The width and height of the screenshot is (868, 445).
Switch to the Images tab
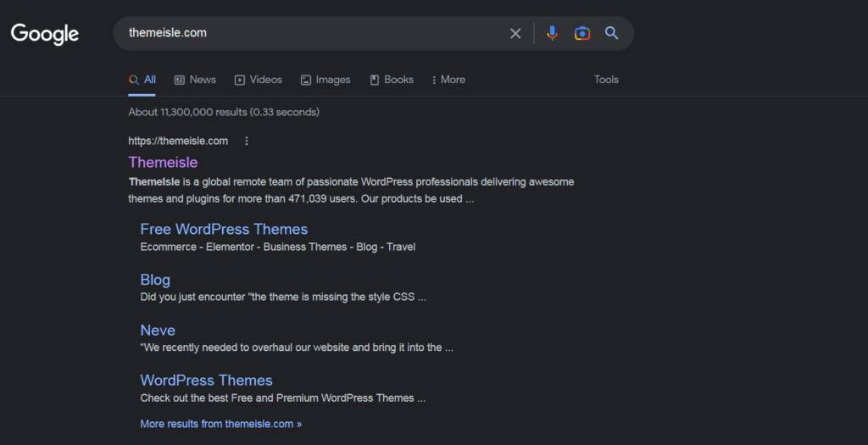click(325, 80)
